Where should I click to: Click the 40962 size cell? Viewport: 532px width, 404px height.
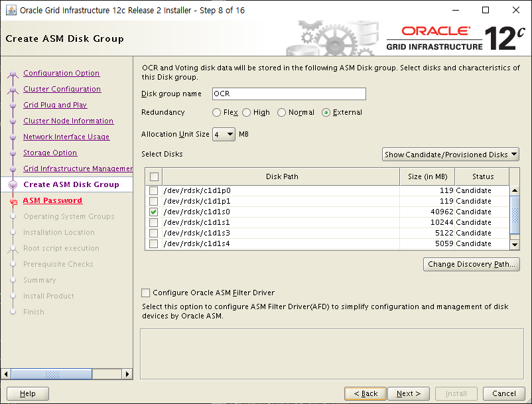[427, 212]
